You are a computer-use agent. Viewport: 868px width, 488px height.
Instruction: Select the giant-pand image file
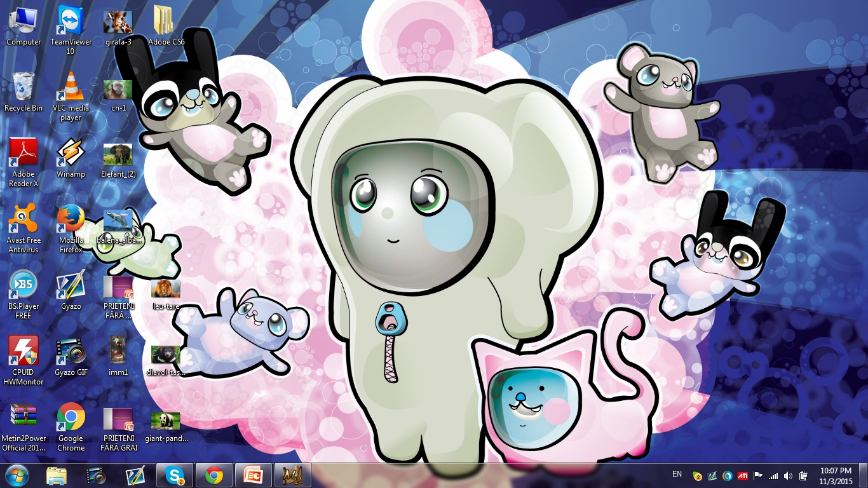coord(166,427)
